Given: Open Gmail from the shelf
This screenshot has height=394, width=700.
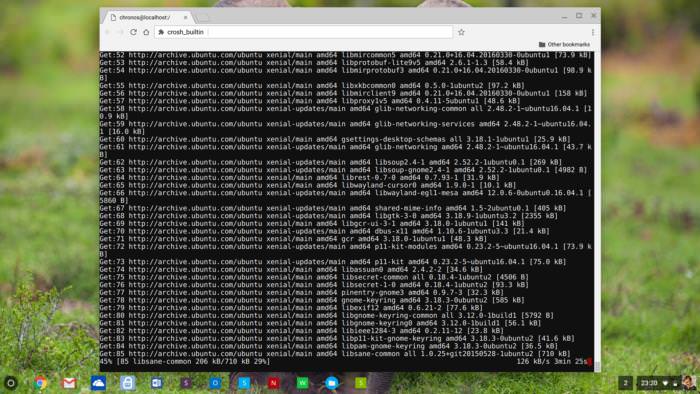Looking at the screenshot, I should (69, 383).
